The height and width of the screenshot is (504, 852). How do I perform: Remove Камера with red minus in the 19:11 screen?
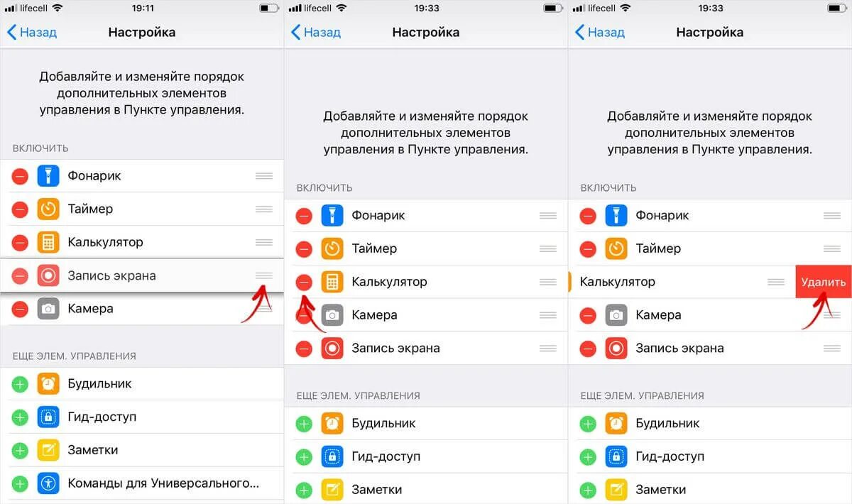20,309
